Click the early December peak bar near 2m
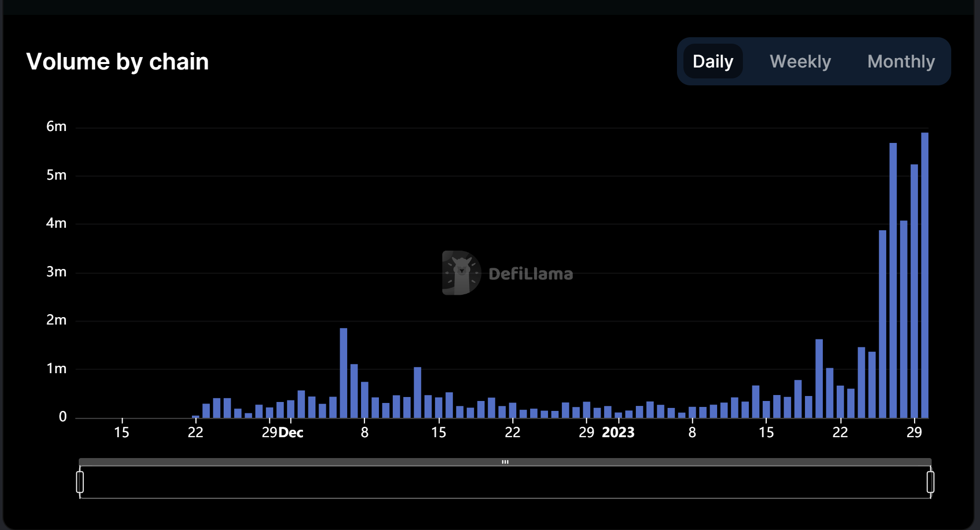The height and width of the screenshot is (530, 980). click(x=343, y=373)
